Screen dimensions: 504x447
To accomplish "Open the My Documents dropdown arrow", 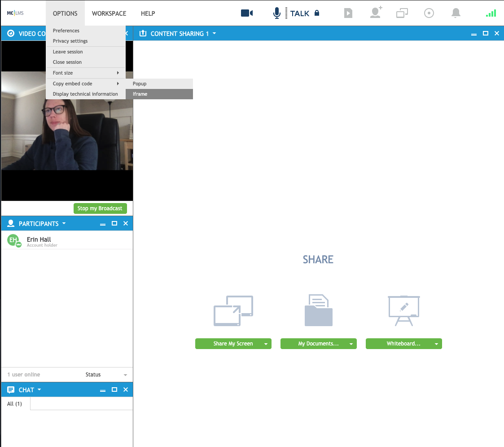I will pos(351,344).
